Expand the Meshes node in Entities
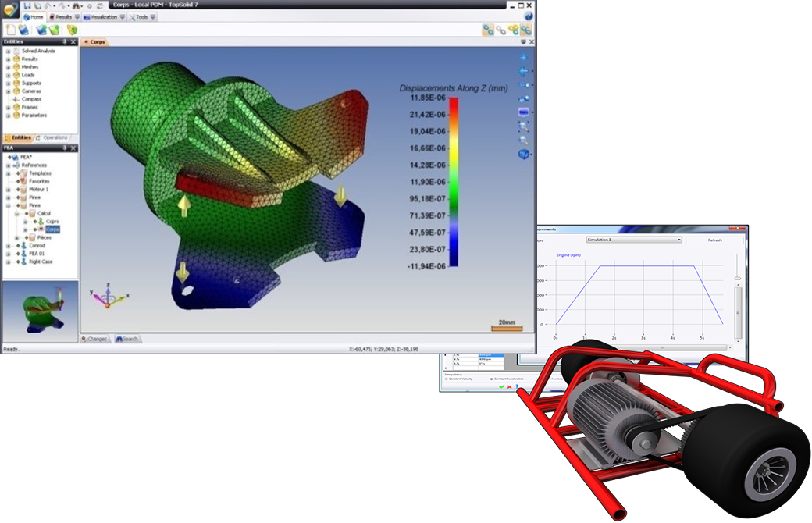This screenshot has width=812, height=523. (8, 67)
